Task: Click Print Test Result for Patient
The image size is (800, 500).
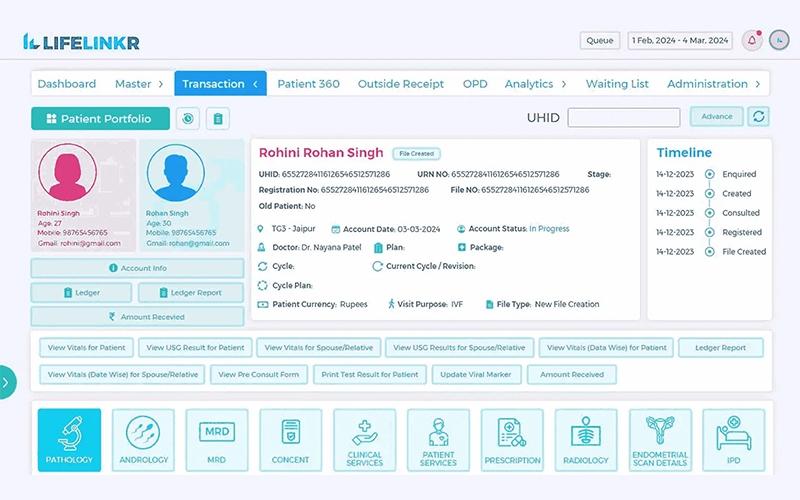Action: 370,374
